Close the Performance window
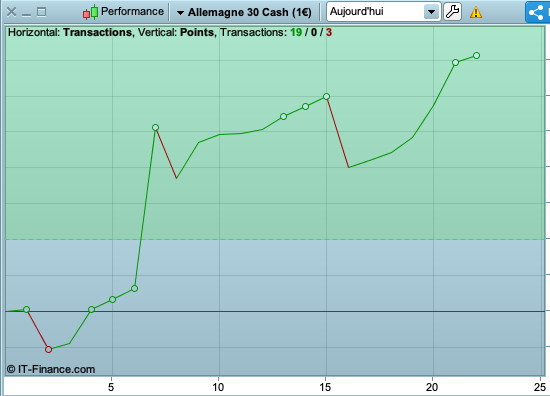Image resolution: width=550 pixels, height=396 pixels. pos(11,12)
